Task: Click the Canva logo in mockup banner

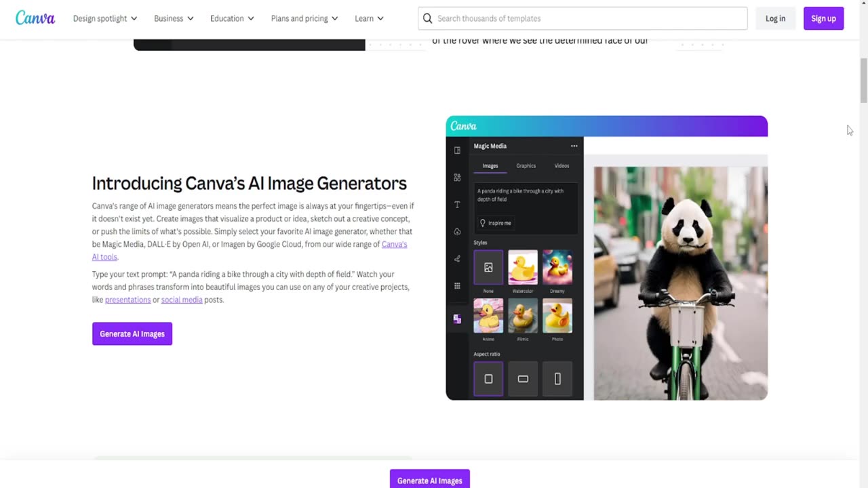Action: 464,126
